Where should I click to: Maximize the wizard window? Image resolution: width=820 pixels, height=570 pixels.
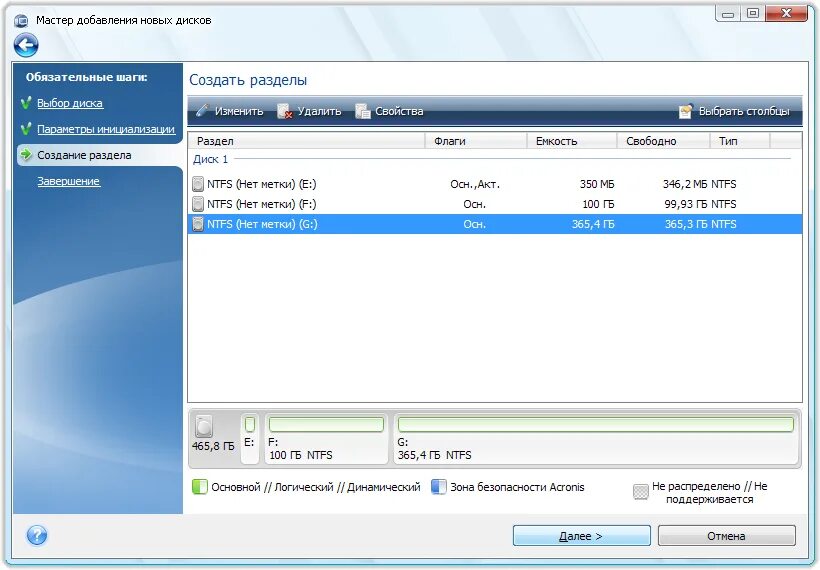tap(753, 14)
